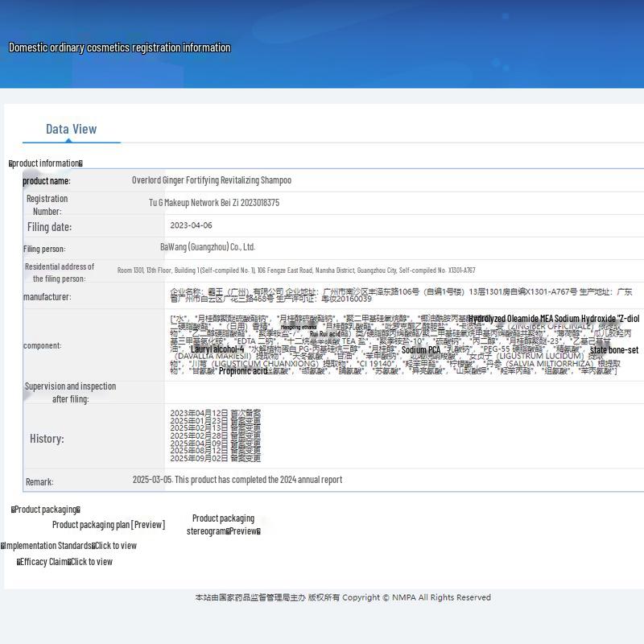Click the registration number ending in 2023018375
Viewport: 644px width, 644px height.
(x=214, y=203)
